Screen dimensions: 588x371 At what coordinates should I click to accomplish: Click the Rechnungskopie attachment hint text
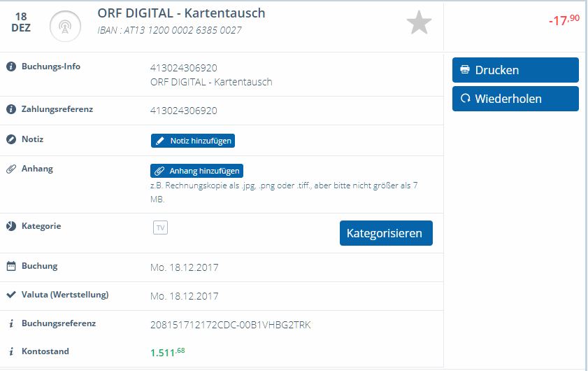[x=284, y=192]
